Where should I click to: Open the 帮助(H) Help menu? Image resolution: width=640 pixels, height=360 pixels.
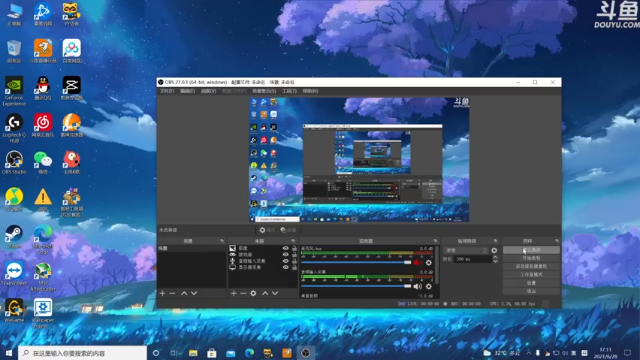pyautogui.click(x=310, y=91)
